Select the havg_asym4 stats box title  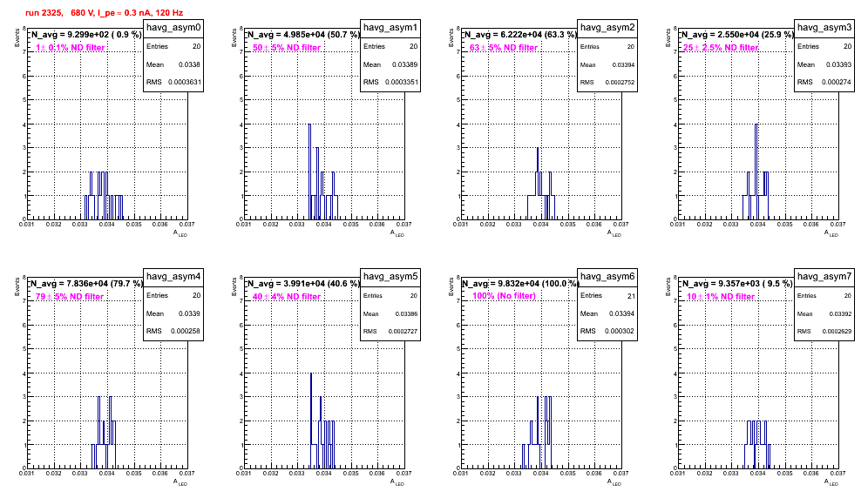click(x=173, y=276)
